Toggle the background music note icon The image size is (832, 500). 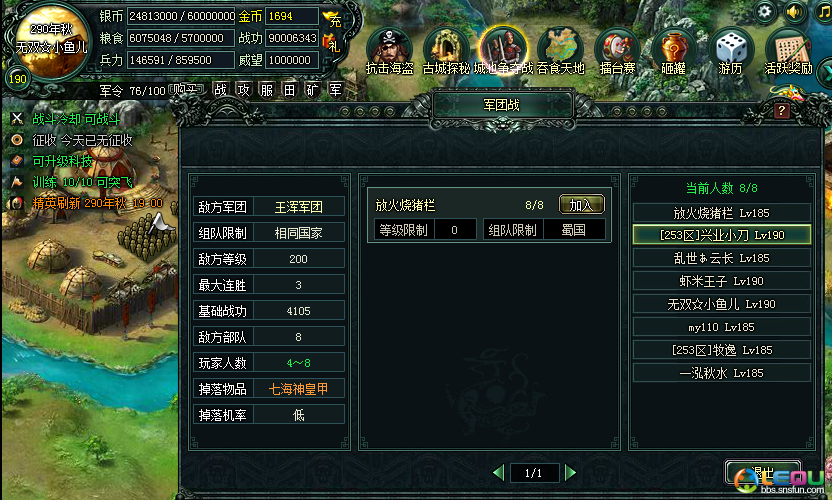[824, 12]
